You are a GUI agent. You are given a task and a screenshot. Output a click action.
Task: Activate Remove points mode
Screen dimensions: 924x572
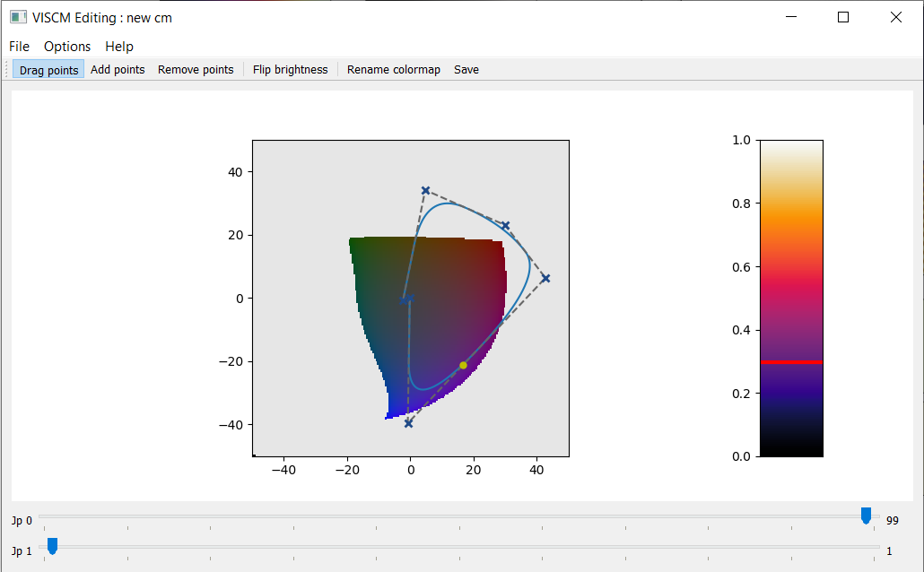pyautogui.click(x=196, y=70)
